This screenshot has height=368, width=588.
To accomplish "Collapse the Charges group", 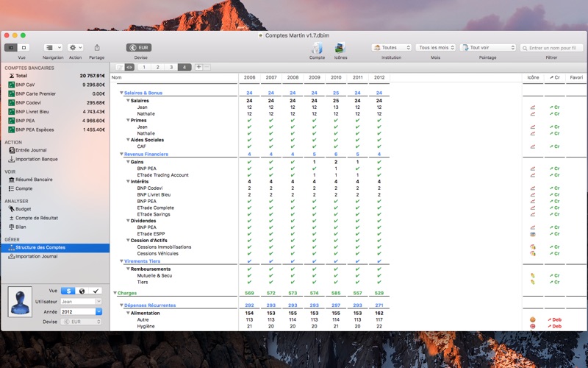I will (115, 293).
